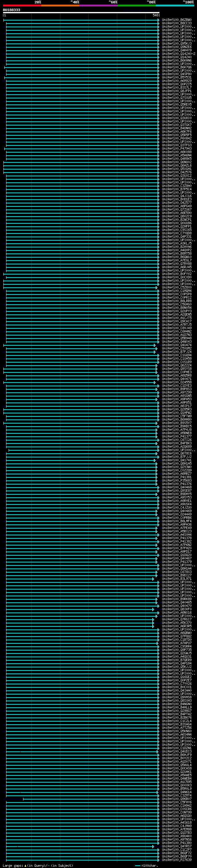The image size is (197, 868).
Task: Click the UniRef100_A1D7N3 label
Action: point(176,335)
